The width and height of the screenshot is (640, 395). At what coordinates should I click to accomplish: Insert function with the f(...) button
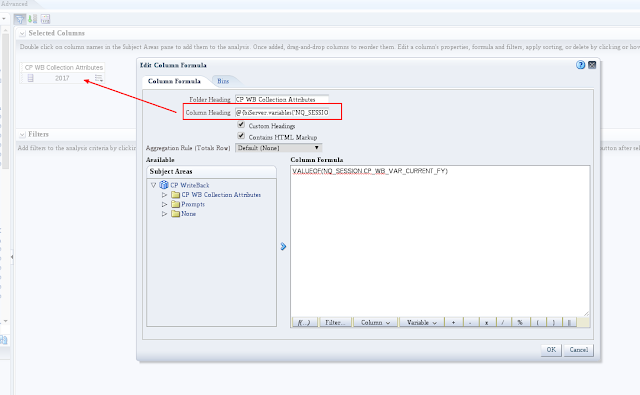(x=304, y=322)
